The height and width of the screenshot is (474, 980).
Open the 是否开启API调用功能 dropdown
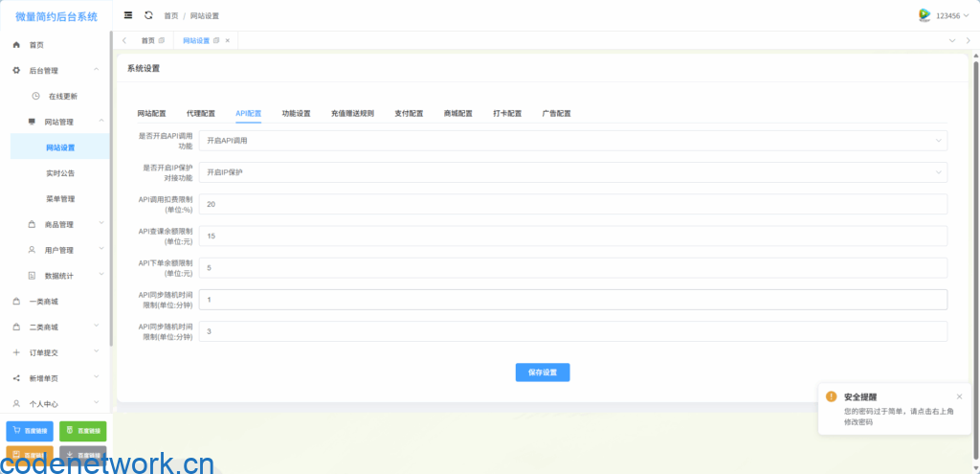(572, 141)
